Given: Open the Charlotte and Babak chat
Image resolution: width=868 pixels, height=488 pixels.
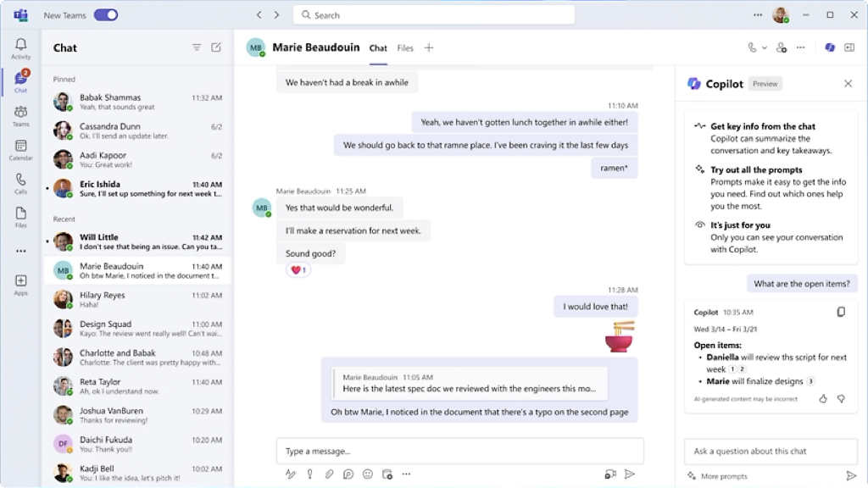Looking at the screenshot, I should [x=138, y=357].
